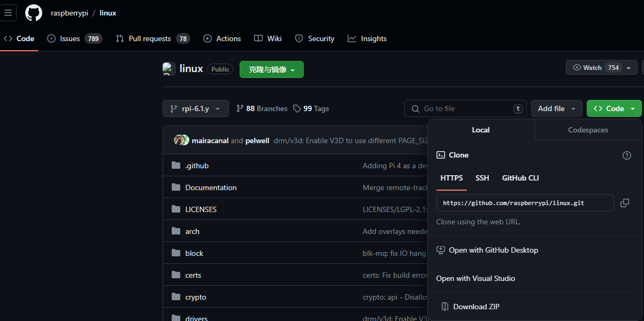644x321 pixels.
Task: Open the 'certs: Fix build error' commit message
Action: pyautogui.click(x=395, y=275)
